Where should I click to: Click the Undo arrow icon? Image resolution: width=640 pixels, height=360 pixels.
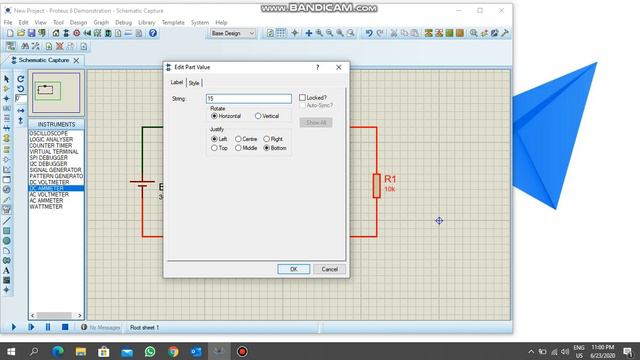click(369, 33)
